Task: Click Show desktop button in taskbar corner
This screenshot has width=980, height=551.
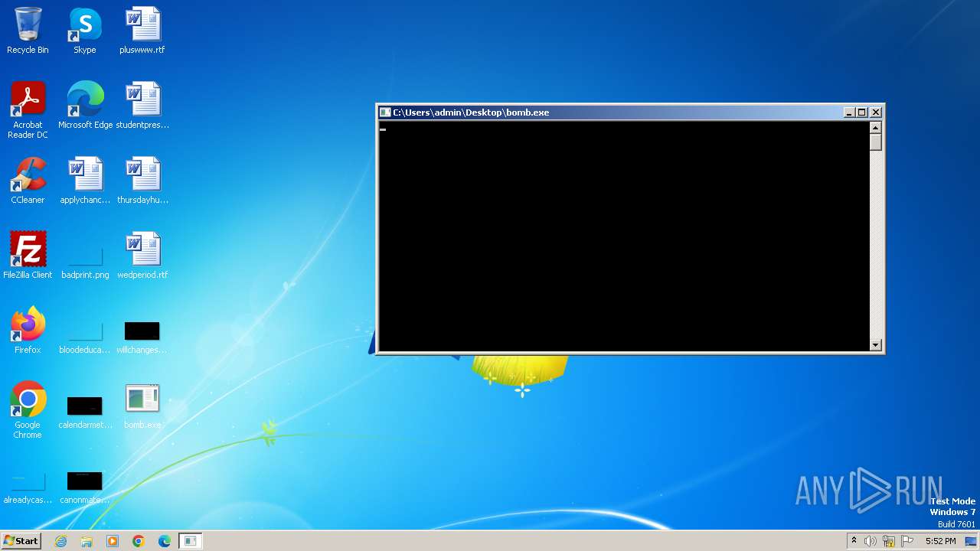Action: (x=971, y=541)
